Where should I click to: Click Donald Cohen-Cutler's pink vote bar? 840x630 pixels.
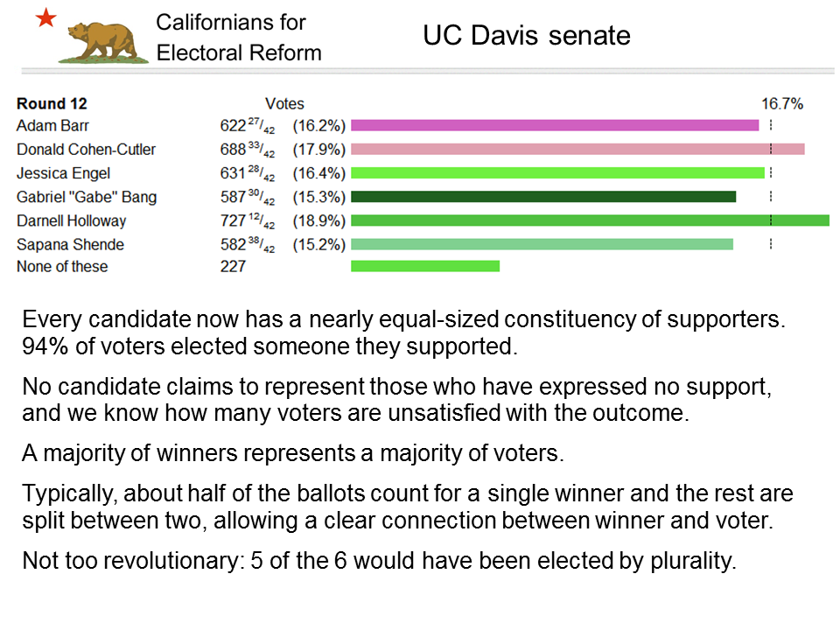[x=577, y=149]
